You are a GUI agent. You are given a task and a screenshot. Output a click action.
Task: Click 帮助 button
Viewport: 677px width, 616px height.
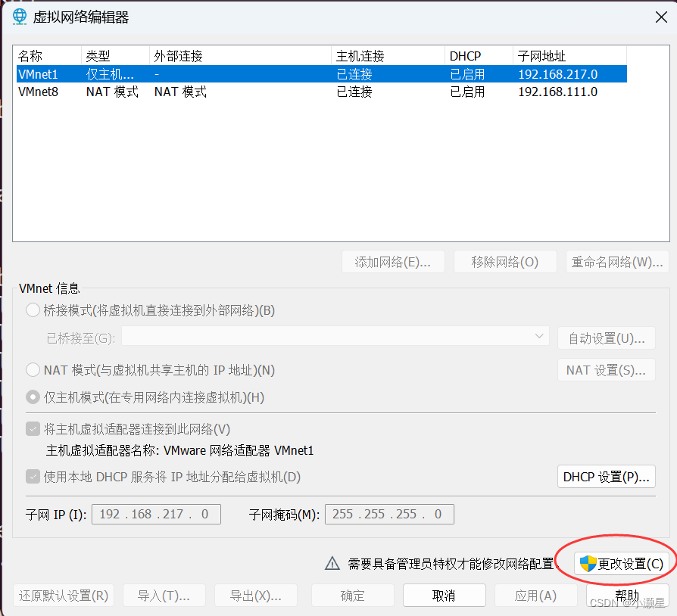(x=627, y=596)
